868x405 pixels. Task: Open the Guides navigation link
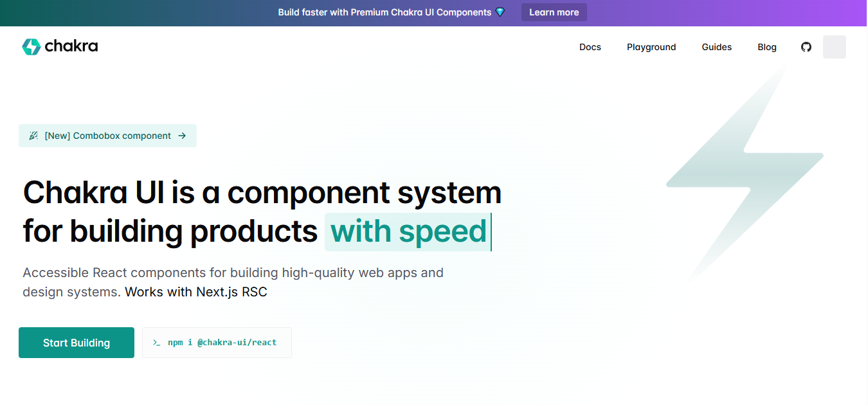tap(717, 47)
